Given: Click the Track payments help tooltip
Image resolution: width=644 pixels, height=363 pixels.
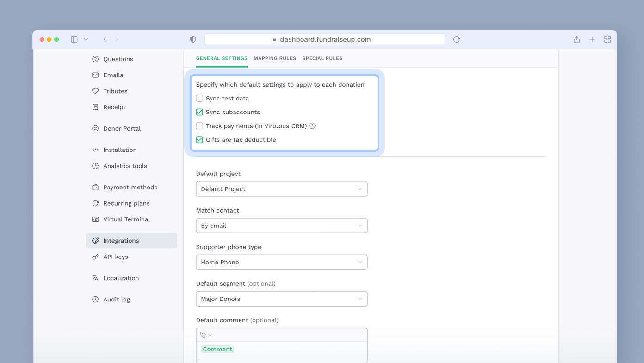Looking at the screenshot, I should (x=312, y=125).
